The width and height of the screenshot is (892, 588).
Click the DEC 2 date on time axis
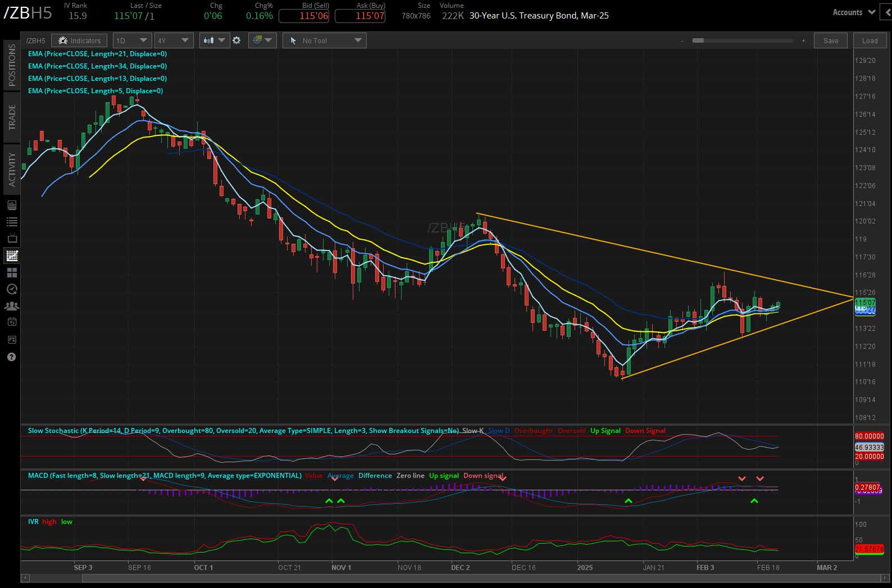461,567
